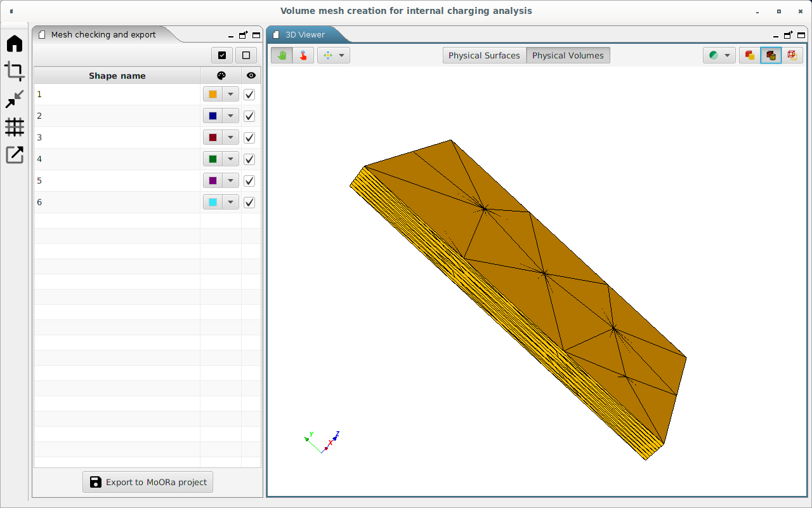The height and width of the screenshot is (508, 812).
Task: Open the mesh grid icon in the sidebar
Action: point(15,127)
